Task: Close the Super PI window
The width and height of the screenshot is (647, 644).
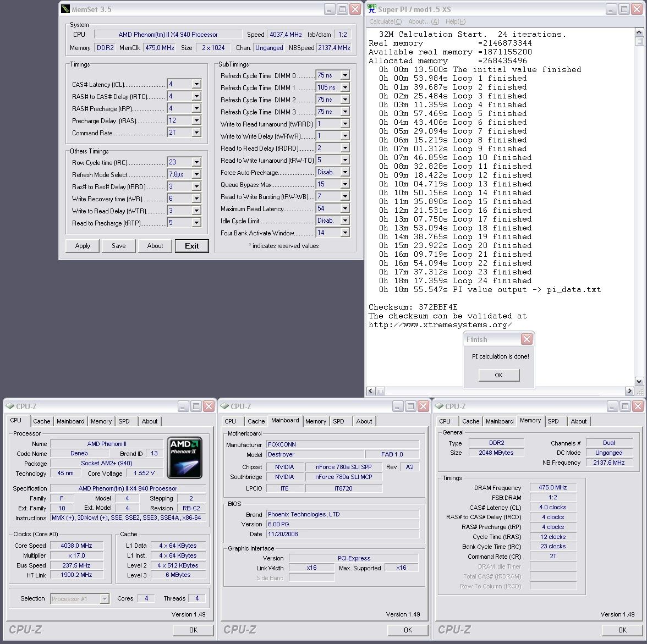Action: point(637,9)
